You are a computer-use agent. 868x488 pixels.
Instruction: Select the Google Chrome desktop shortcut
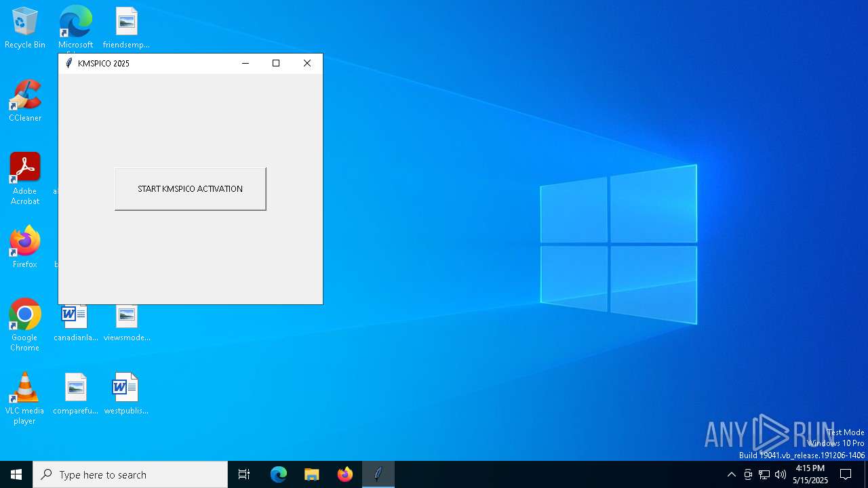25,325
